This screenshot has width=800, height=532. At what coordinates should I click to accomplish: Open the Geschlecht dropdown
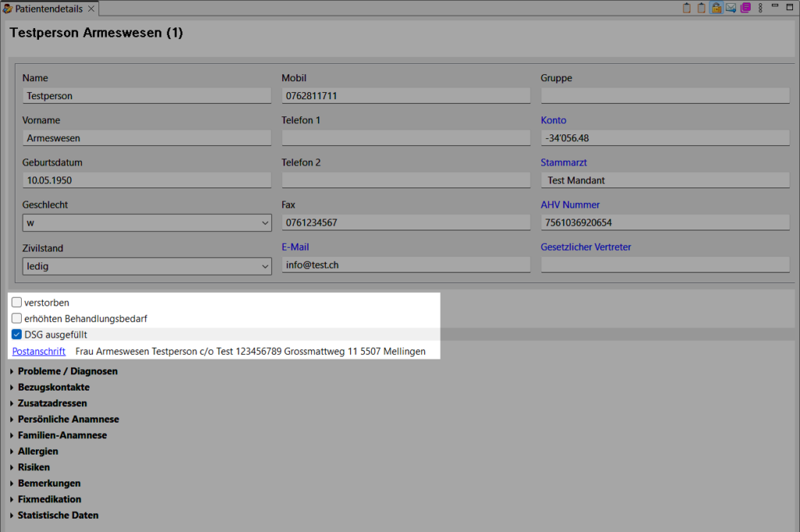(x=147, y=223)
